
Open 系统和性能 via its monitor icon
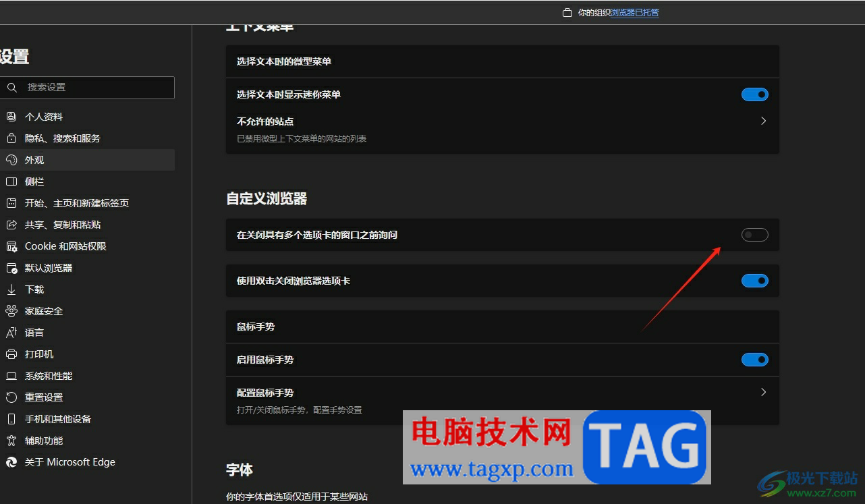pos(11,375)
